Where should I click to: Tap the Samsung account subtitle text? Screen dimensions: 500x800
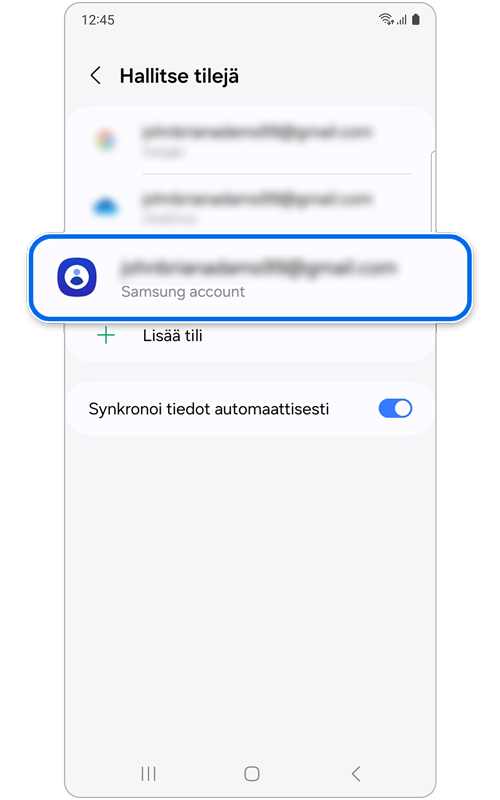coord(183,292)
